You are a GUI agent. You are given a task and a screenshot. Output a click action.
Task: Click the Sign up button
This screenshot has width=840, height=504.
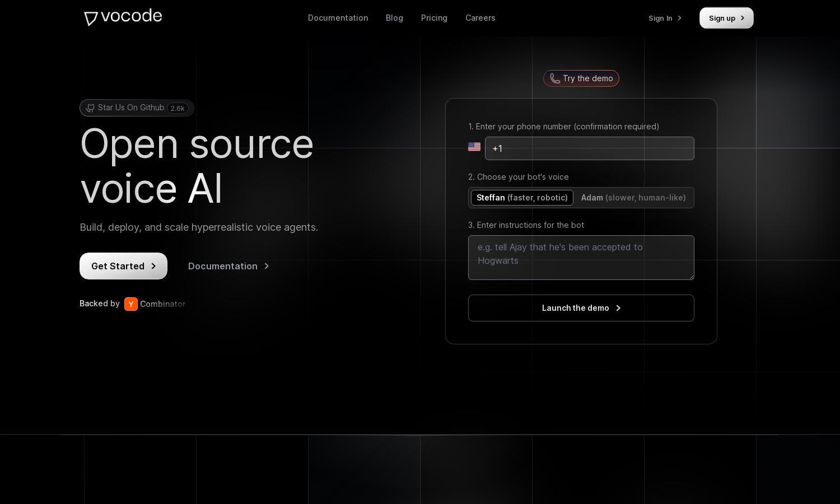[726, 18]
